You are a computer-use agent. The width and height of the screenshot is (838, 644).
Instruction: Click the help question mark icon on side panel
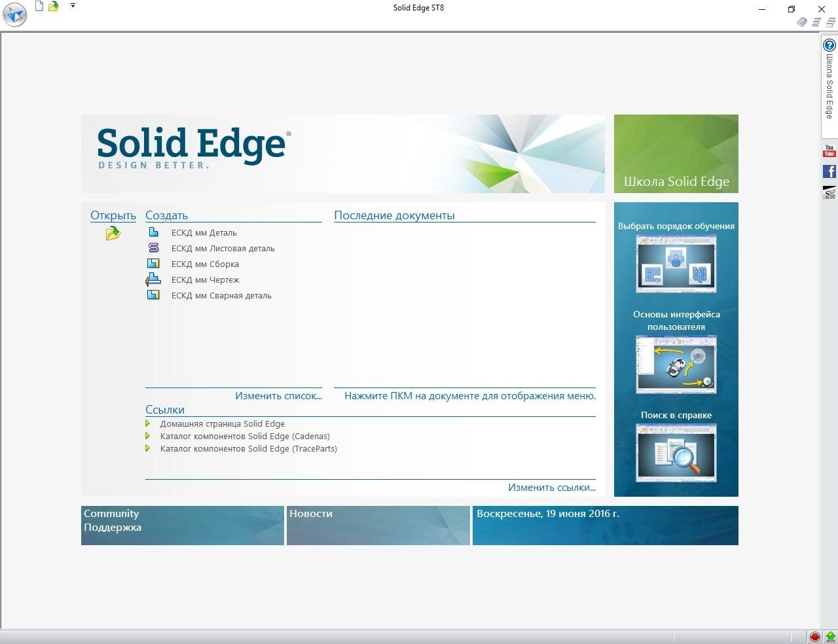click(x=829, y=45)
